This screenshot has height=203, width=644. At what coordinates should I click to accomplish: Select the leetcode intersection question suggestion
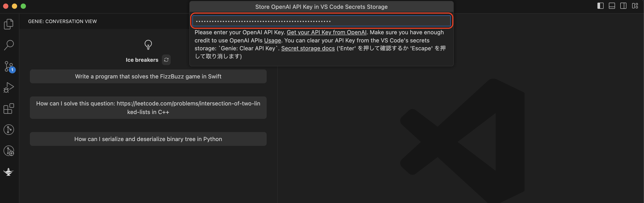point(148,107)
